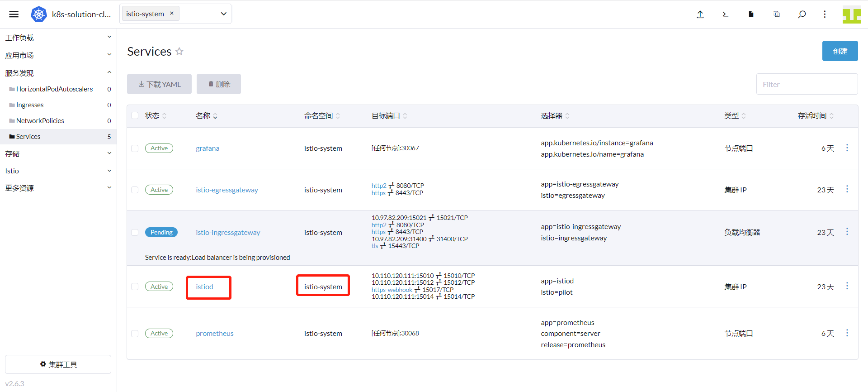Viewport: 868px width, 392px height.
Task: Open the istio-egressgateway service link
Action: coord(227,190)
